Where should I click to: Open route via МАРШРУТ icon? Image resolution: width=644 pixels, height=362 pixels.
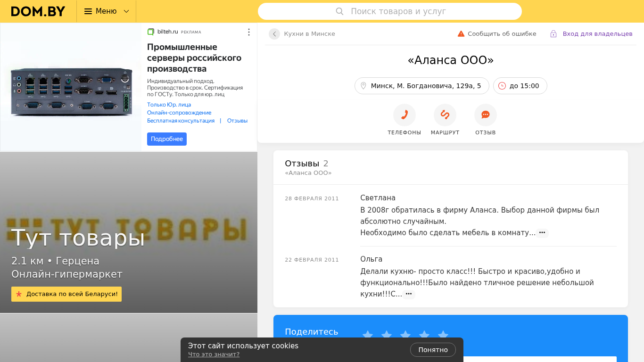click(x=445, y=115)
